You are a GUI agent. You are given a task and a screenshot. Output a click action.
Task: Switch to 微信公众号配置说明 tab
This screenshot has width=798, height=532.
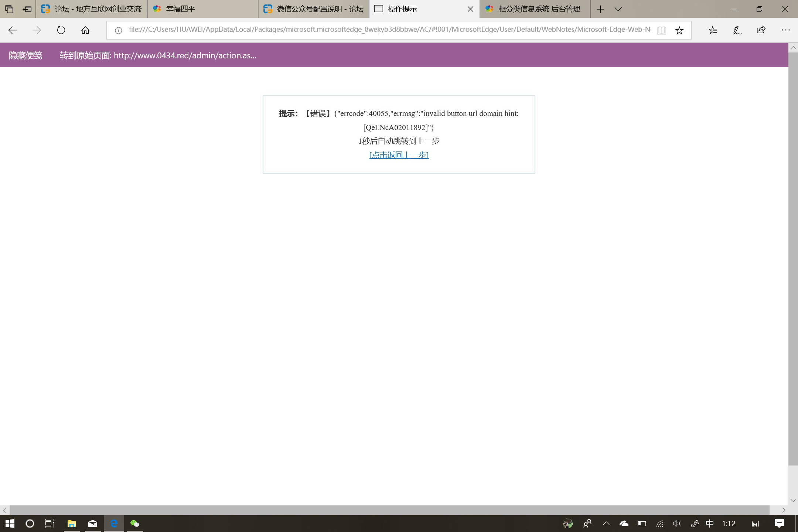pos(313,9)
